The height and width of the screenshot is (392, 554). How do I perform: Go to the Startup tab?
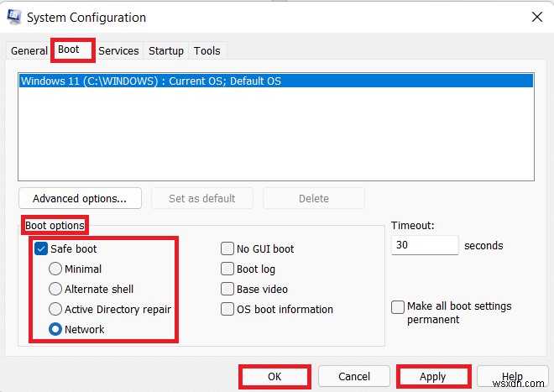pyautogui.click(x=166, y=51)
